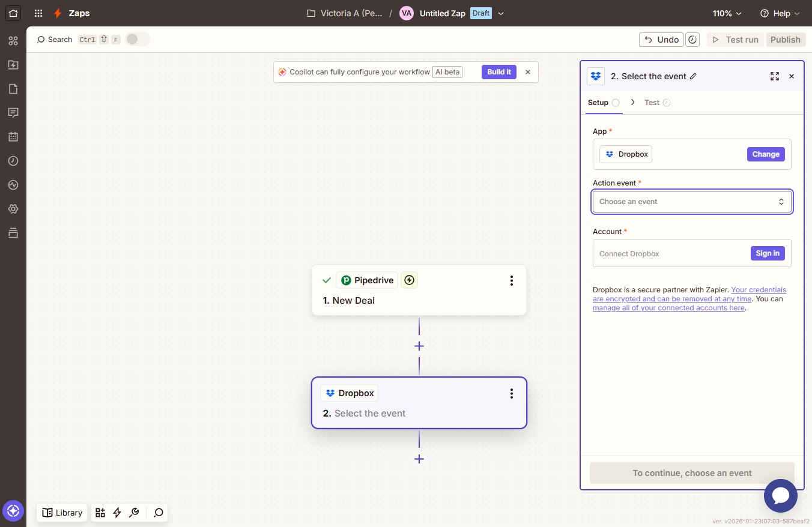This screenshot has height=527, width=812.
Task: Select the Dropbox Select the event card
Action: [419, 403]
